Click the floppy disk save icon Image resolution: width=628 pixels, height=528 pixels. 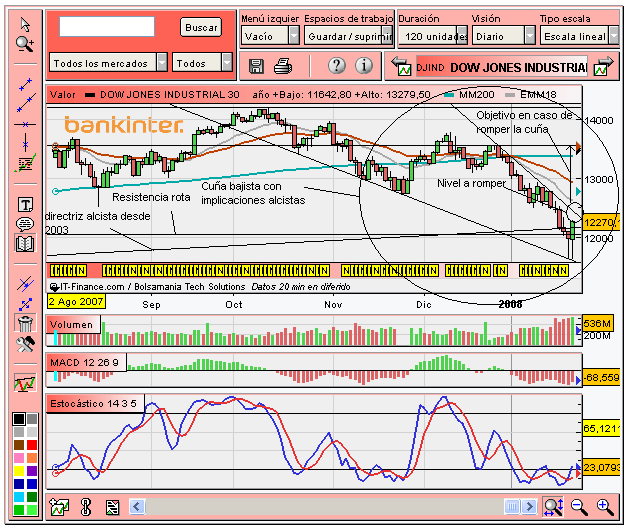click(256, 66)
